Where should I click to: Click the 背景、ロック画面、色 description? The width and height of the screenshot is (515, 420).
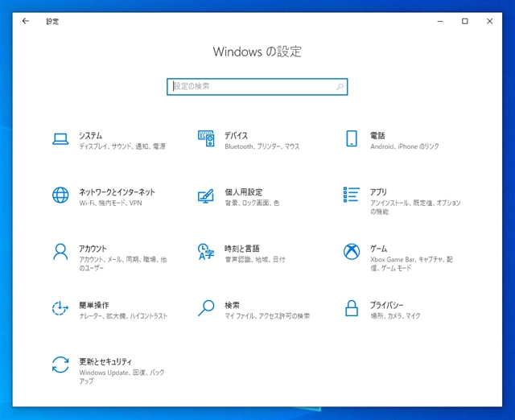pos(252,203)
